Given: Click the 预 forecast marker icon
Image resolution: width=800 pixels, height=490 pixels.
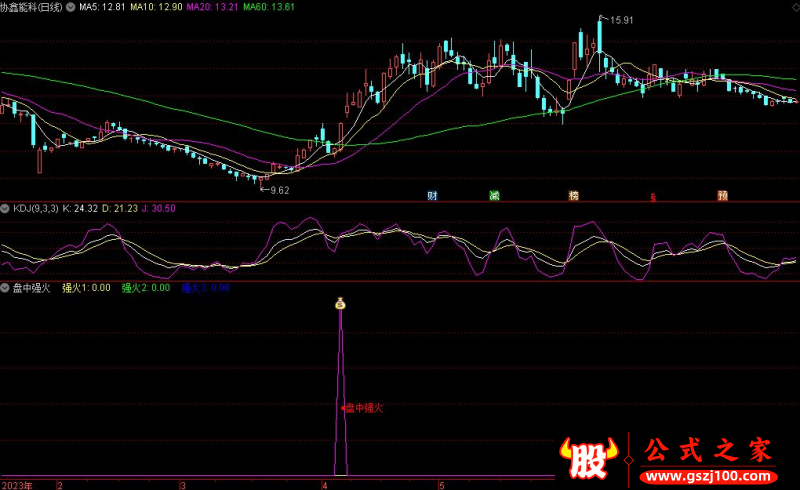Looking at the screenshot, I should tap(722, 195).
